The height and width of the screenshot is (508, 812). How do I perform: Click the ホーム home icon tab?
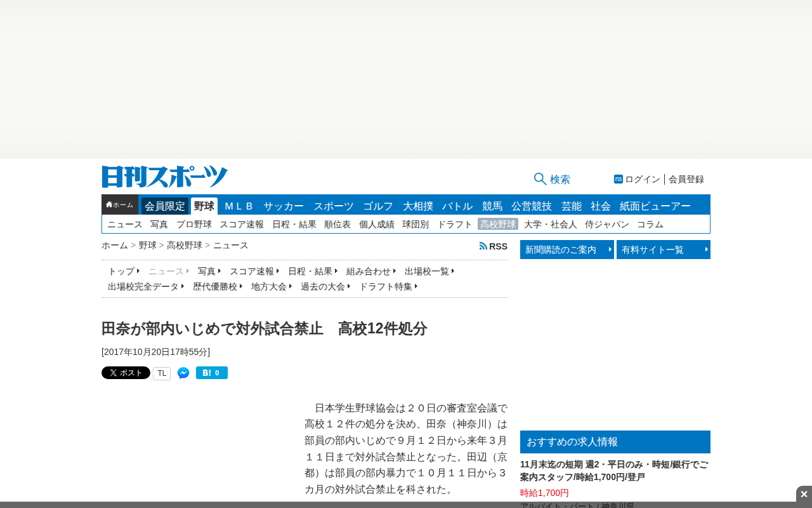coord(120,204)
